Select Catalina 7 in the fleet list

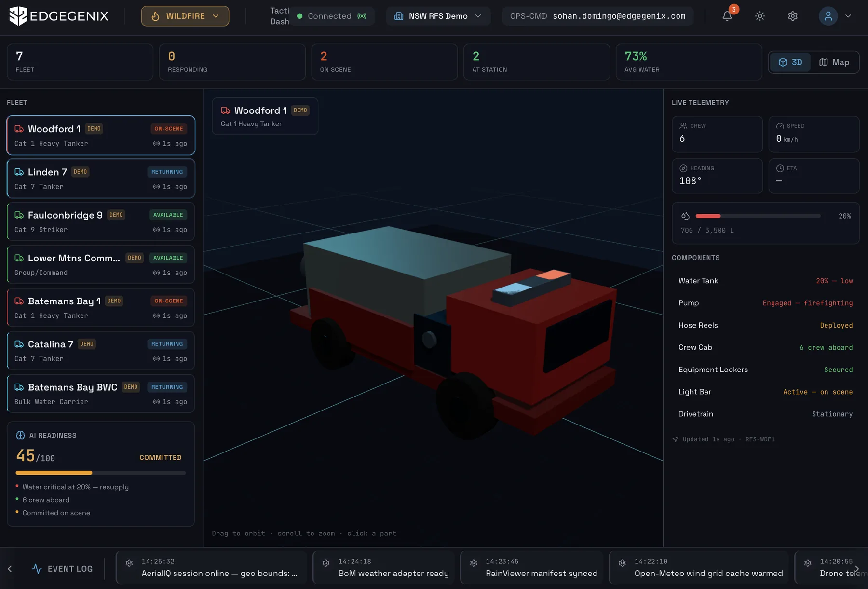(x=101, y=351)
